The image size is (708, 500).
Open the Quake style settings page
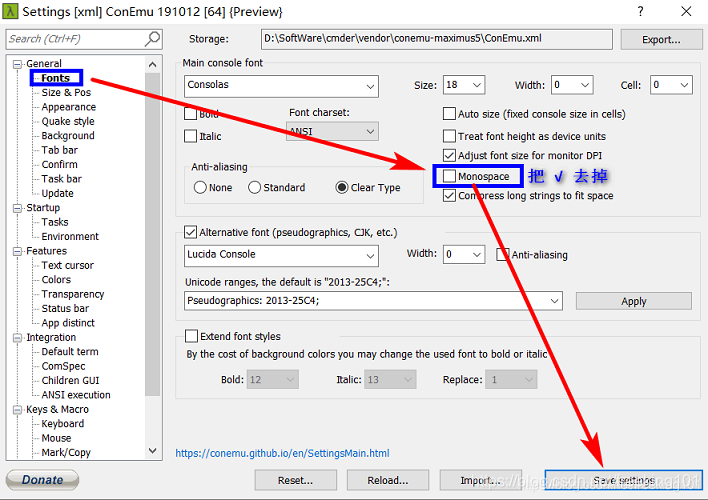tap(68, 121)
